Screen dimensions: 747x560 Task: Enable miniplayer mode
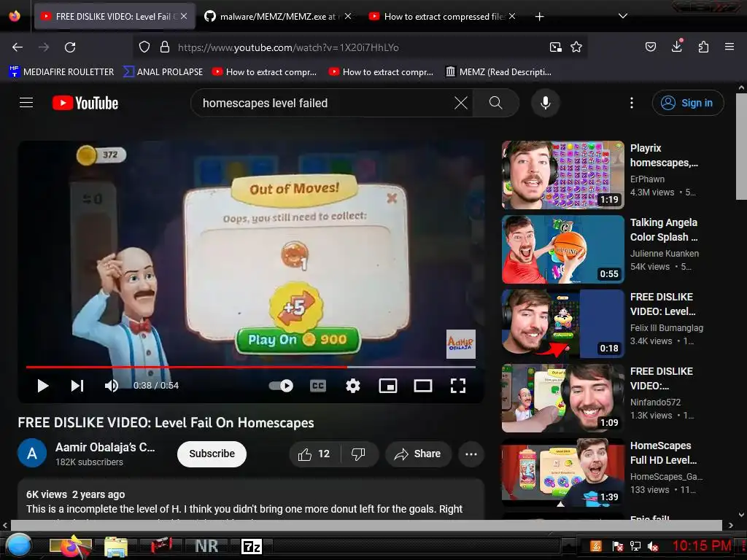(x=388, y=386)
